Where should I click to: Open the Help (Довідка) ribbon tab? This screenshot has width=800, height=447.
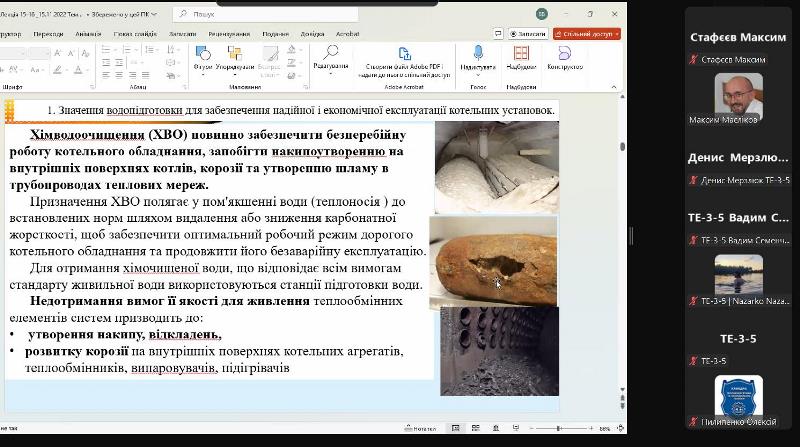[x=310, y=33]
